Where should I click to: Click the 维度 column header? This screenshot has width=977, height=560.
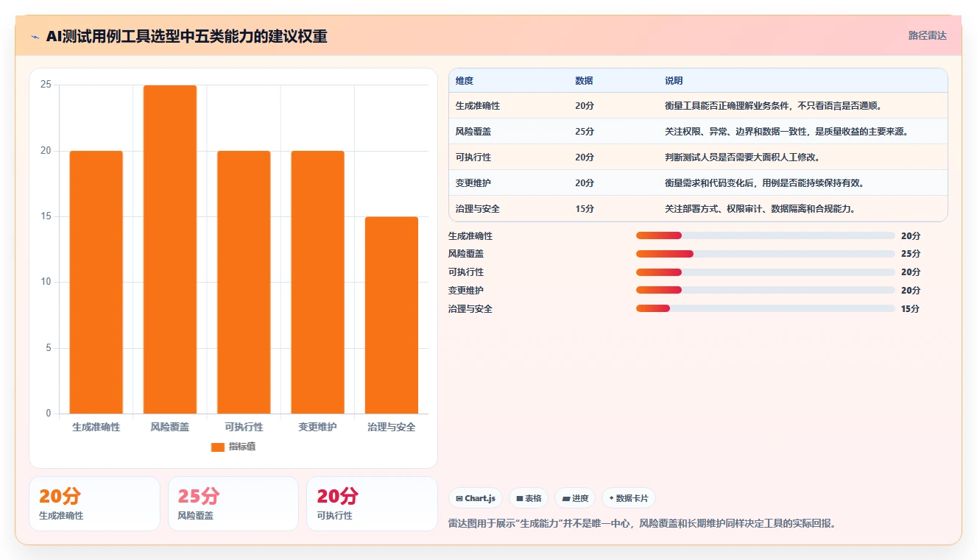click(x=465, y=80)
